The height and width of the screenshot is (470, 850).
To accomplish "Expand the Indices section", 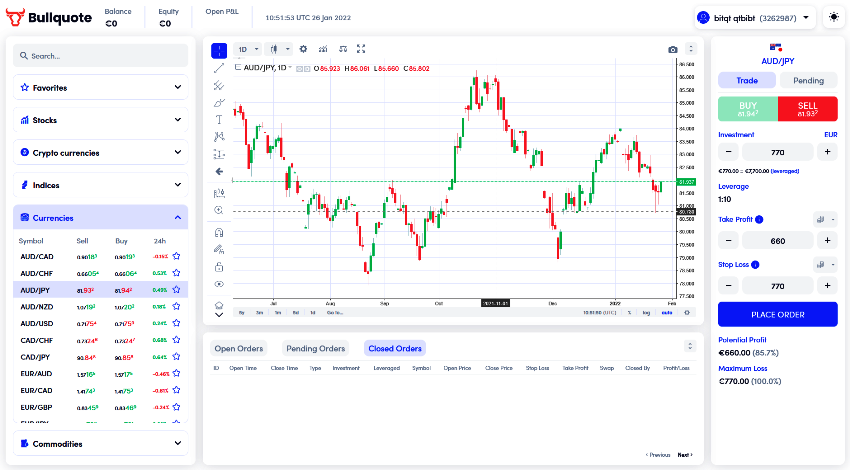I will 100,185.
